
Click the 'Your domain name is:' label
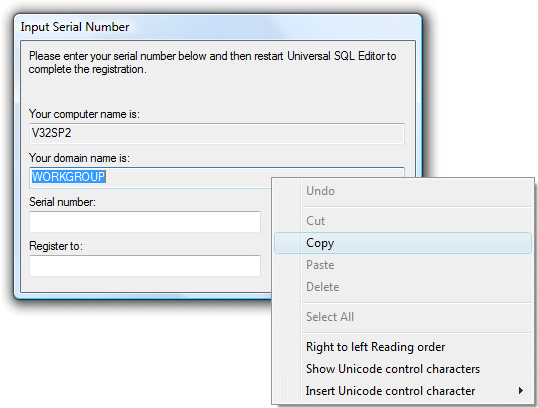[x=79, y=158]
